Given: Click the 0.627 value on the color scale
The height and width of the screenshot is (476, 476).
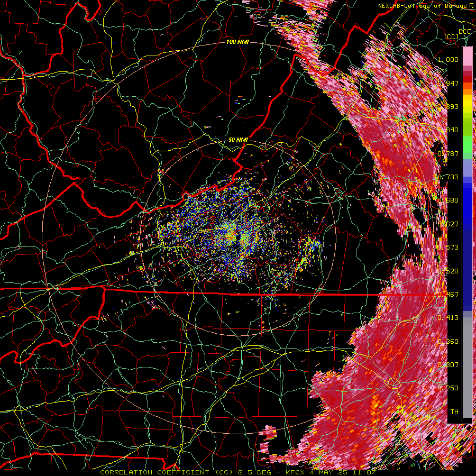Looking at the screenshot, I should [x=448, y=224].
